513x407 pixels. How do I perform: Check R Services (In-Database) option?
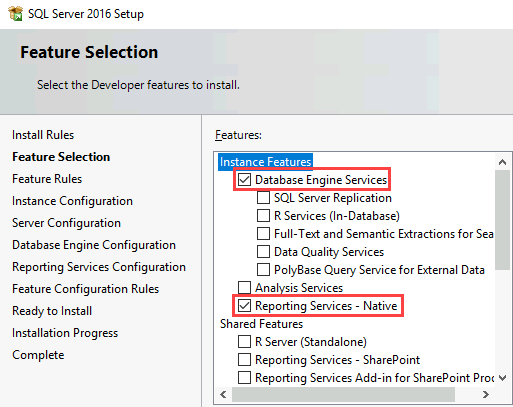(263, 216)
